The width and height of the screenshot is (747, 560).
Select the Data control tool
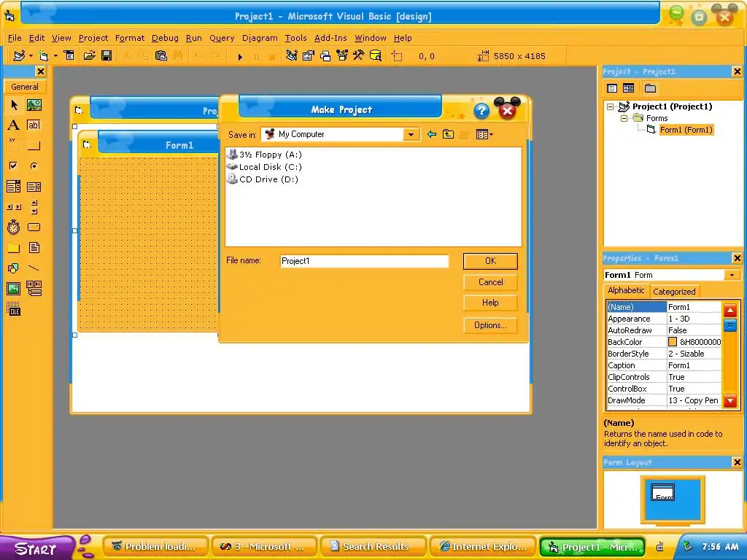pyautogui.click(x=34, y=289)
